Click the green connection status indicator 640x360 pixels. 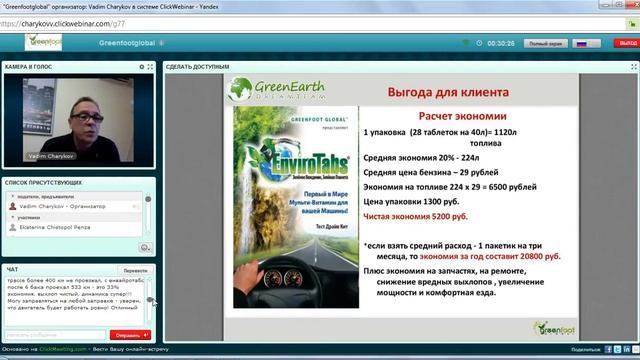click(466, 43)
